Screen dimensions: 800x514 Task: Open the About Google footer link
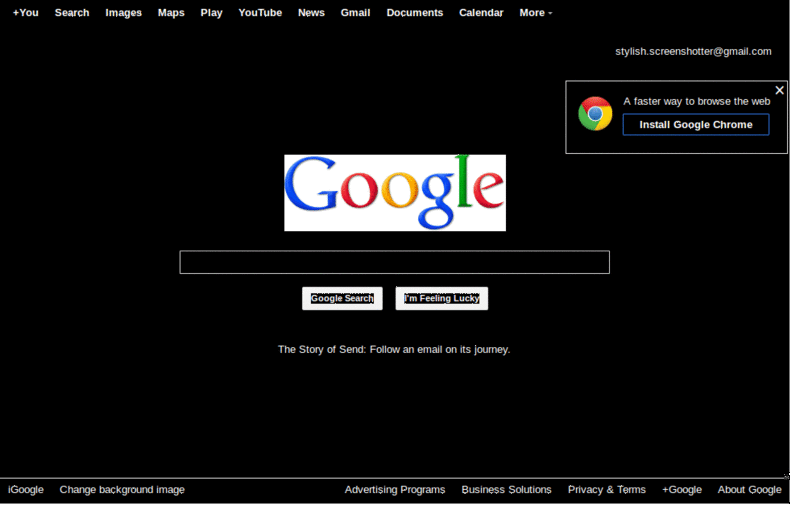pos(749,490)
